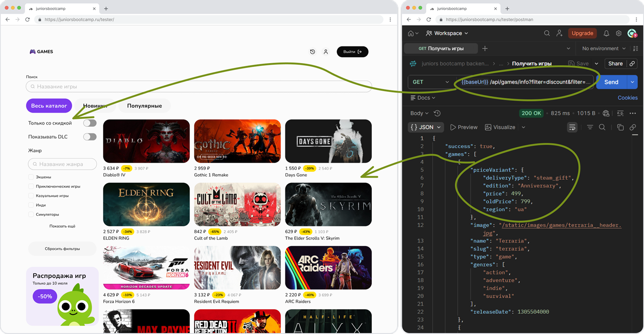644x334 pixels.
Task: Click Показать ещё under the genres
Action: (x=62, y=226)
